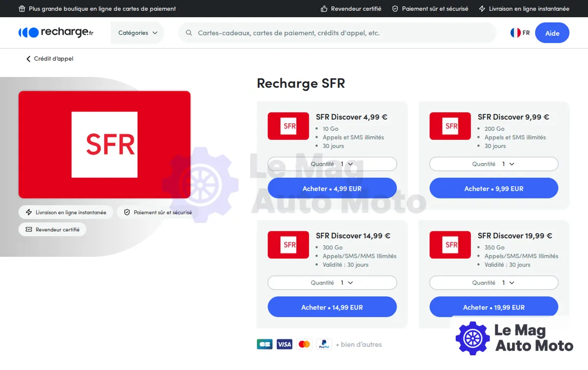Click the back arrow beside Crédit d'appel
The width and height of the screenshot is (588, 370).
pos(28,59)
